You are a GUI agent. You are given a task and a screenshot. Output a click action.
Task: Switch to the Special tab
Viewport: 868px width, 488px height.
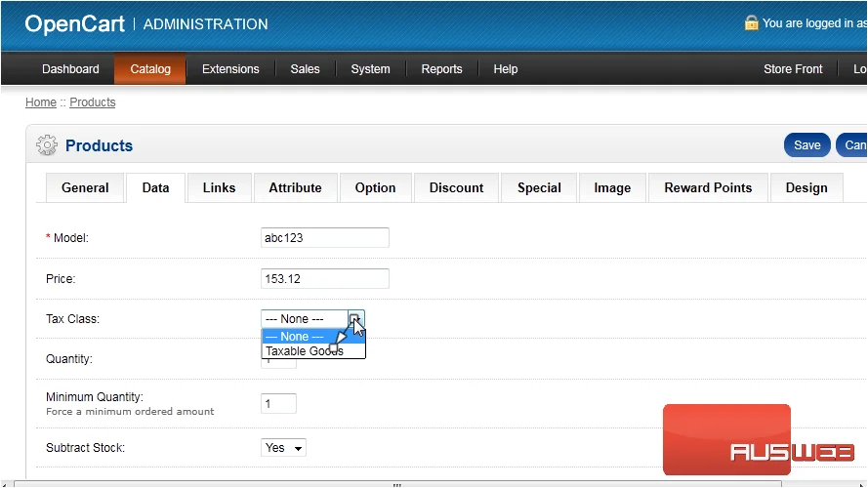pos(539,188)
